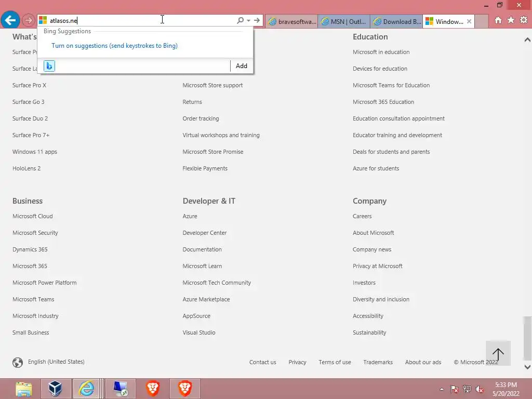This screenshot has height=399, width=532.
Task: Open the HoloLens 2 link
Action: coord(26,168)
